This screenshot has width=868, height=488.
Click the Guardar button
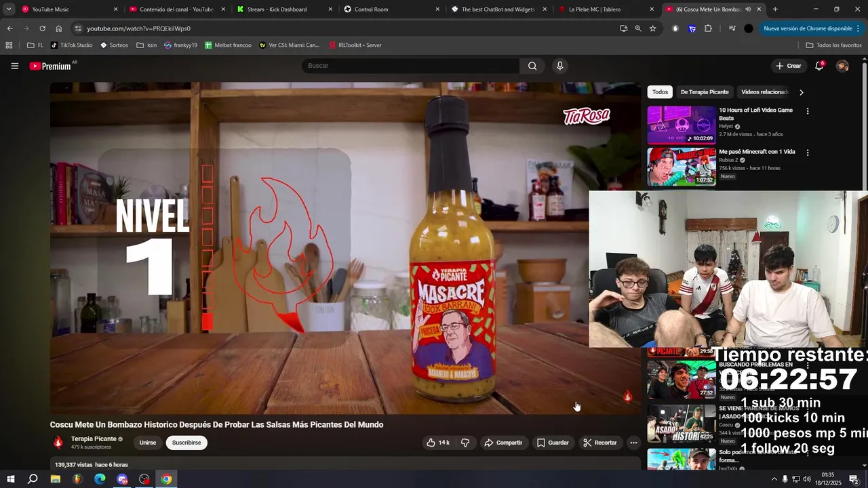[553, 443]
